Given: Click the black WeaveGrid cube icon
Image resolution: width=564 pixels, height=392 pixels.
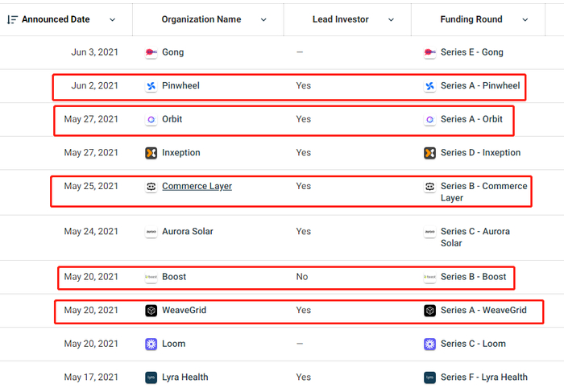Looking at the screenshot, I should click(151, 311).
